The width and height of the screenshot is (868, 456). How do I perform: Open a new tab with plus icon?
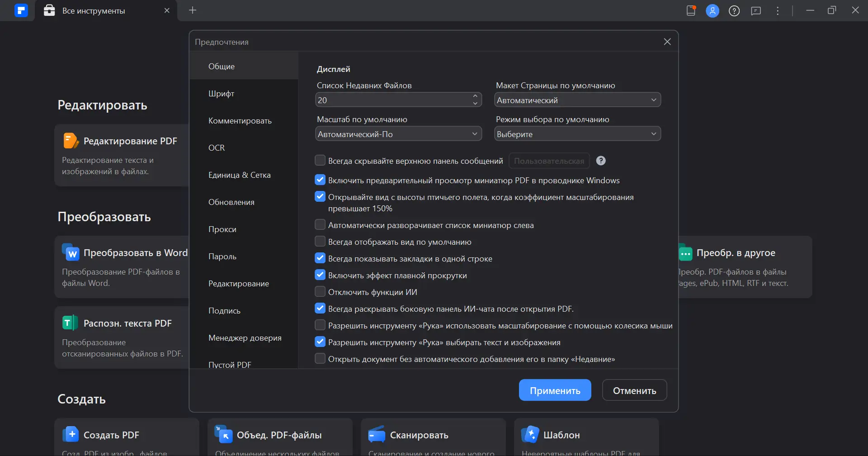pos(193,10)
